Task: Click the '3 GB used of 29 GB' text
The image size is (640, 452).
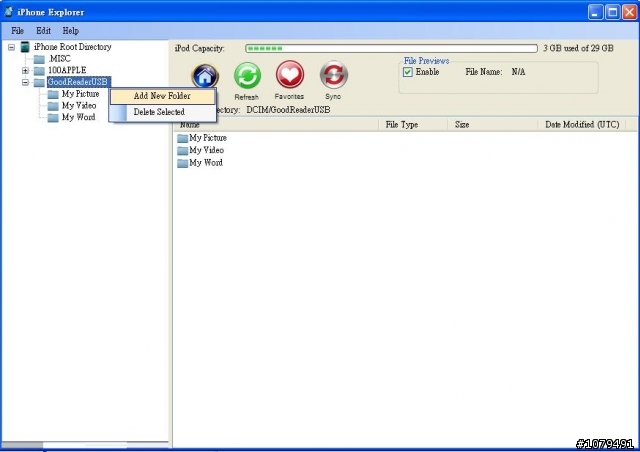Action: pyautogui.click(x=578, y=48)
